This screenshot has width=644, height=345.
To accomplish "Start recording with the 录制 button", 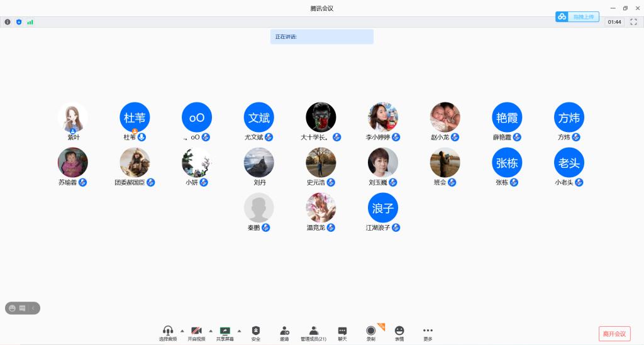I will coord(371,331).
